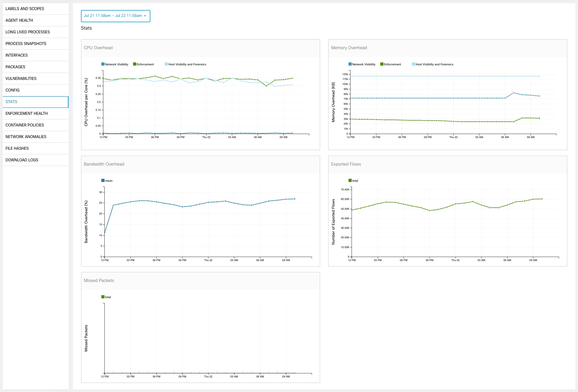Viewport: 578px width, 392px height.
Task: Click the Bandwidth Overhead panel title
Action: (104, 164)
